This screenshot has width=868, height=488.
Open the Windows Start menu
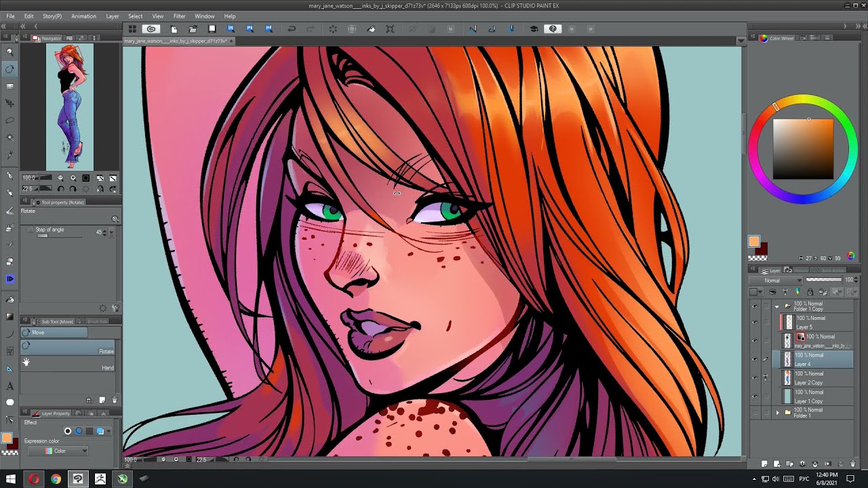pyautogui.click(x=11, y=479)
